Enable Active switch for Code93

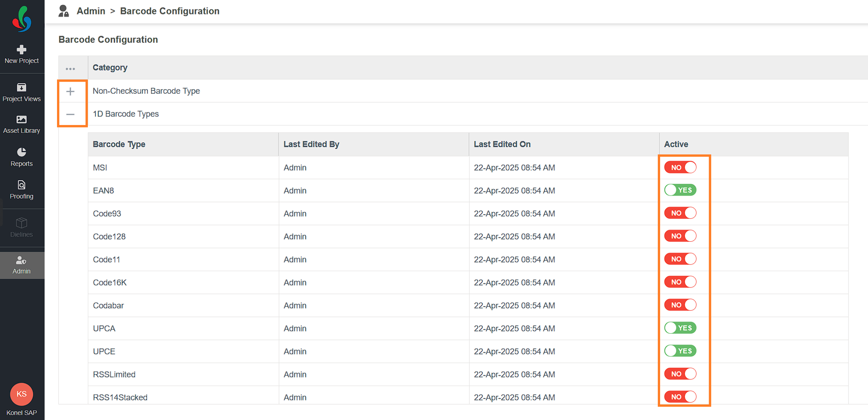point(680,213)
